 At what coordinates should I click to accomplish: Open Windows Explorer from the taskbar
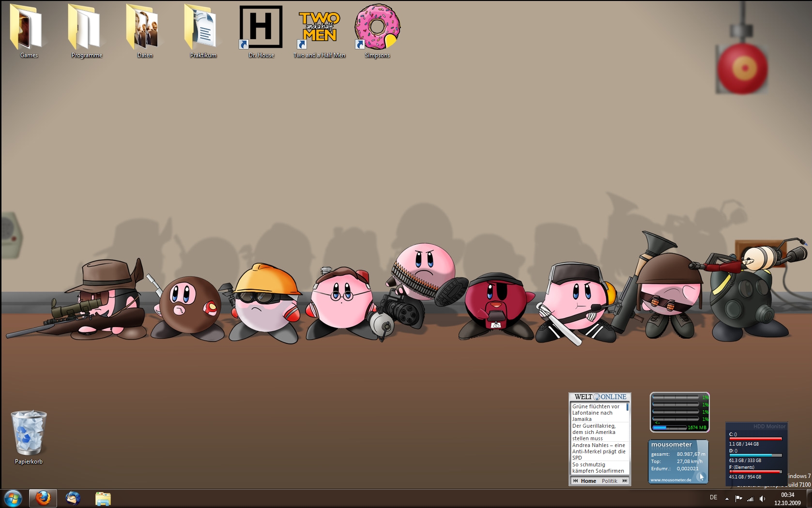click(x=103, y=498)
